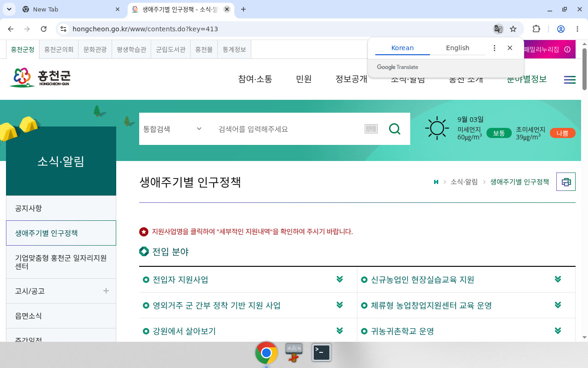Click the Hongcheon-gun logo

pos(40,78)
